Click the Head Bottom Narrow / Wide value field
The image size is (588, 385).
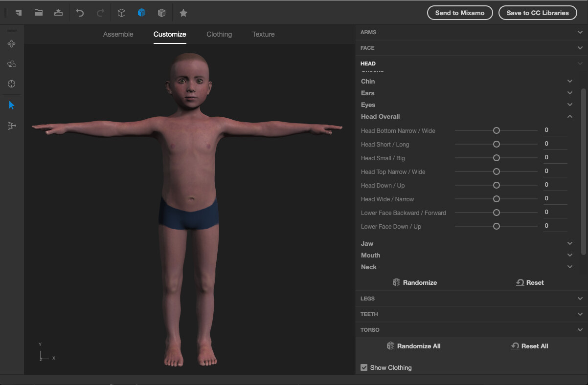(x=555, y=130)
